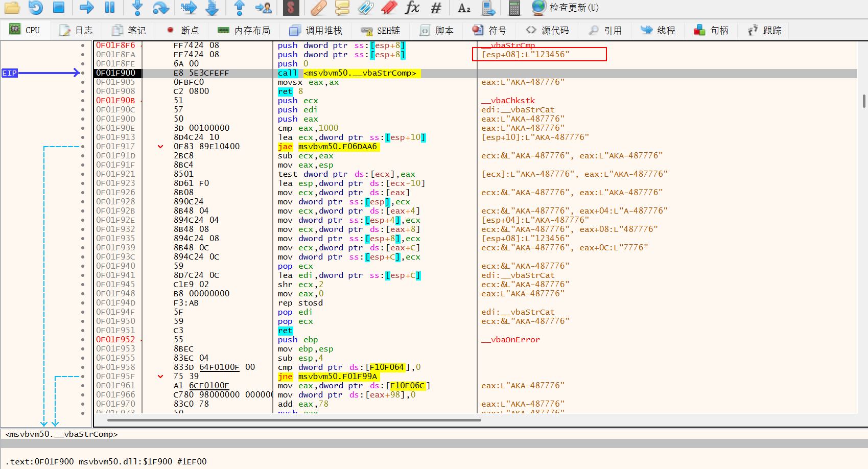Select address 0F01F908 in disassembly
Image resolution: width=868 pixels, height=469 pixels.
[116, 91]
